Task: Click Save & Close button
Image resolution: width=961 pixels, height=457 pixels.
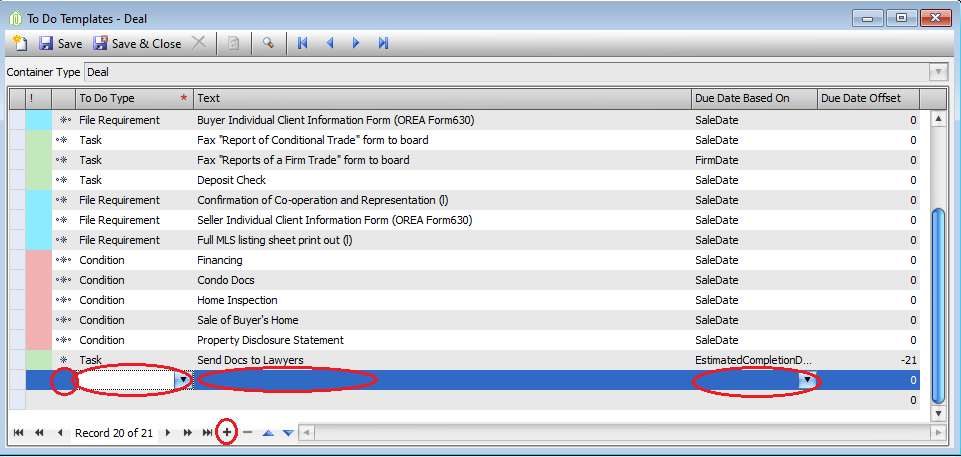Action: [x=137, y=43]
